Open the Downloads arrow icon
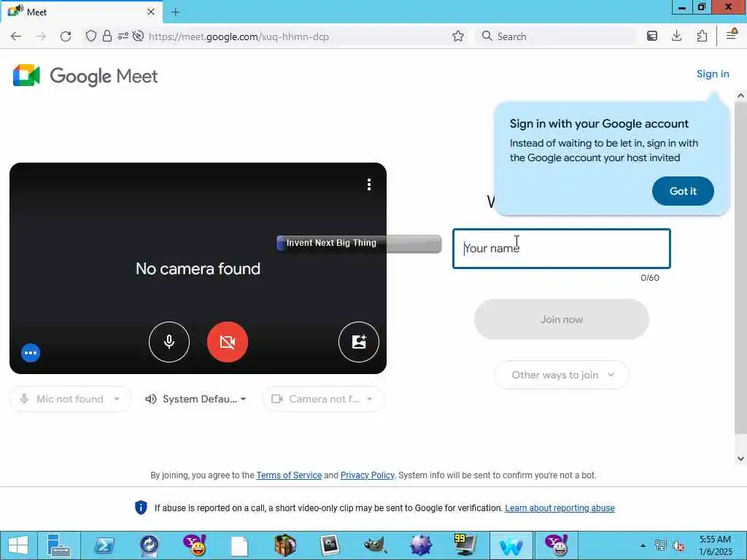747x560 pixels. tap(676, 36)
